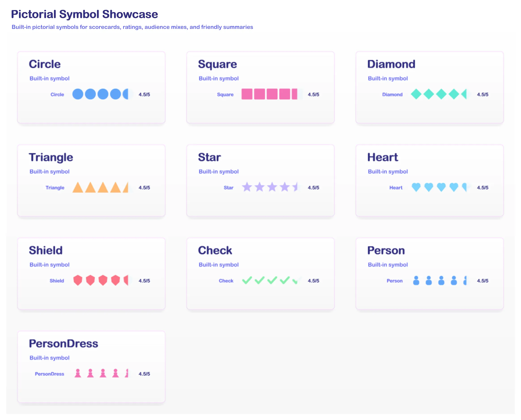Click the Check card heading
This screenshot has width=521, height=420.
(x=215, y=250)
